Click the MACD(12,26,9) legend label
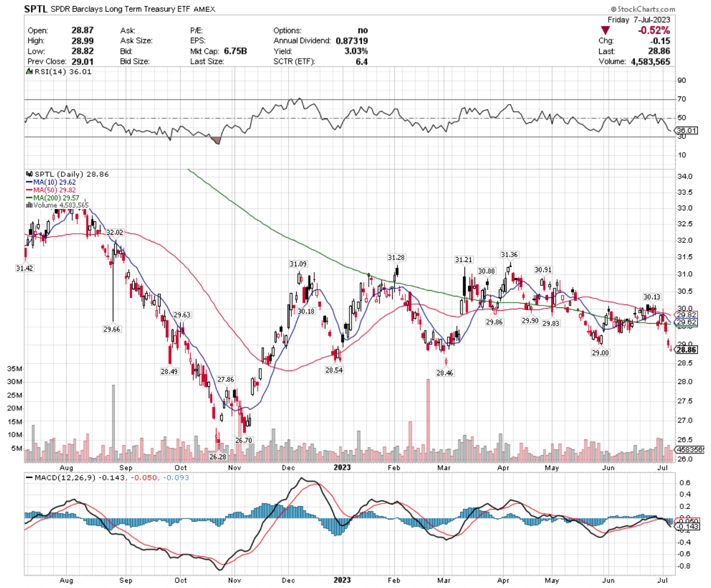The height and width of the screenshot is (588, 711). (65, 478)
